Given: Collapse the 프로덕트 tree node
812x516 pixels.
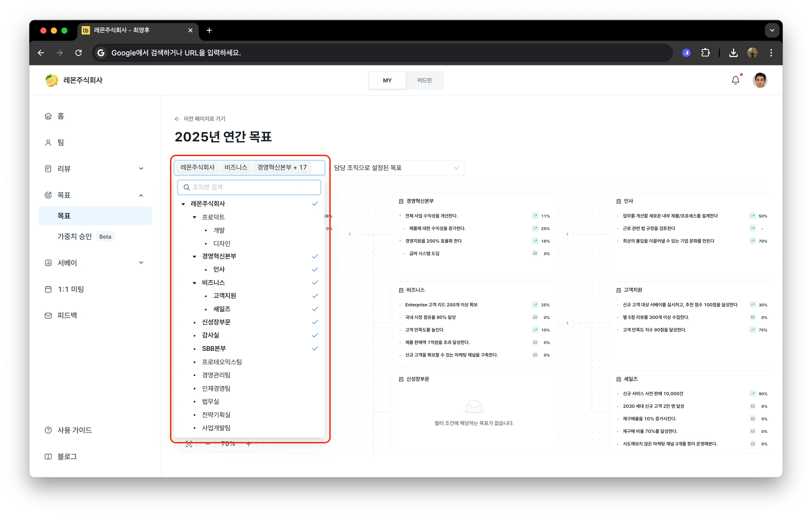Looking at the screenshot, I should (195, 217).
